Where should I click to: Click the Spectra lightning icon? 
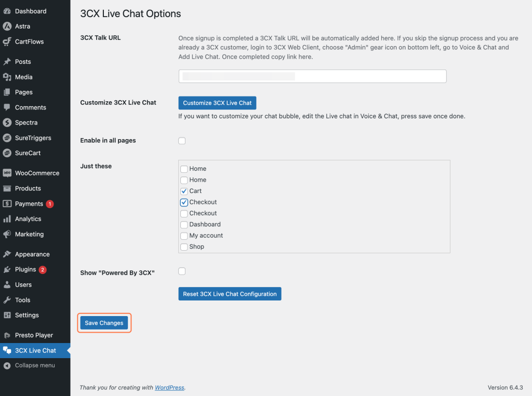point(7,123)
